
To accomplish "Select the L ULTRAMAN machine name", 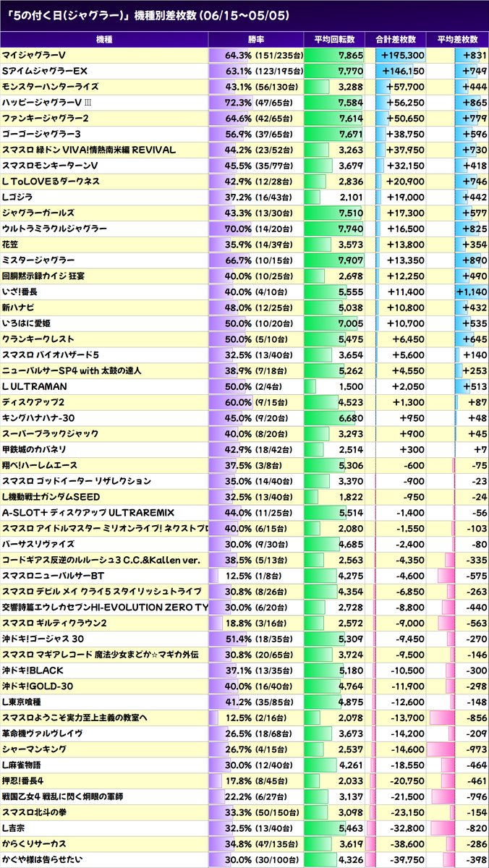I will 35,387.
